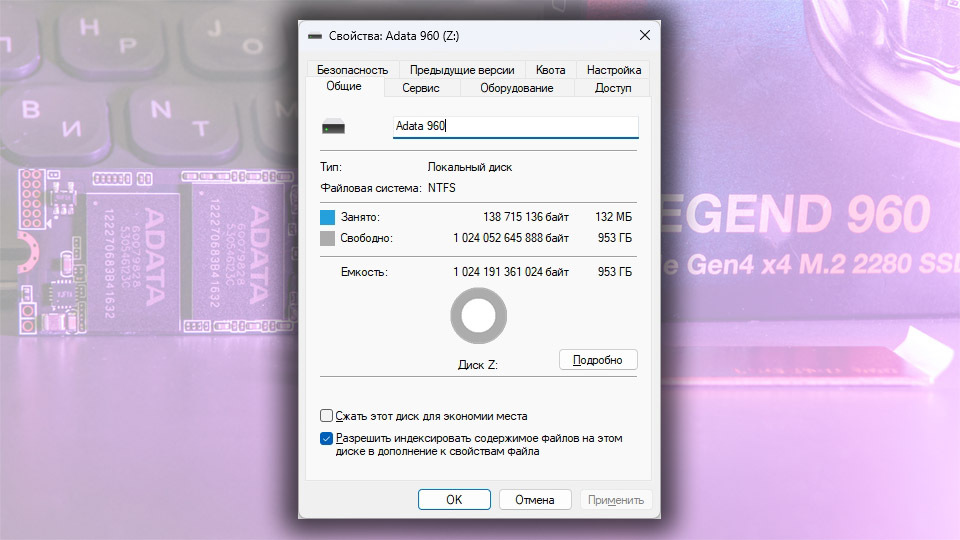The image size is (960, 540).
Task: Click the drive name field with Adata 960
Action: tap(516, 126)
